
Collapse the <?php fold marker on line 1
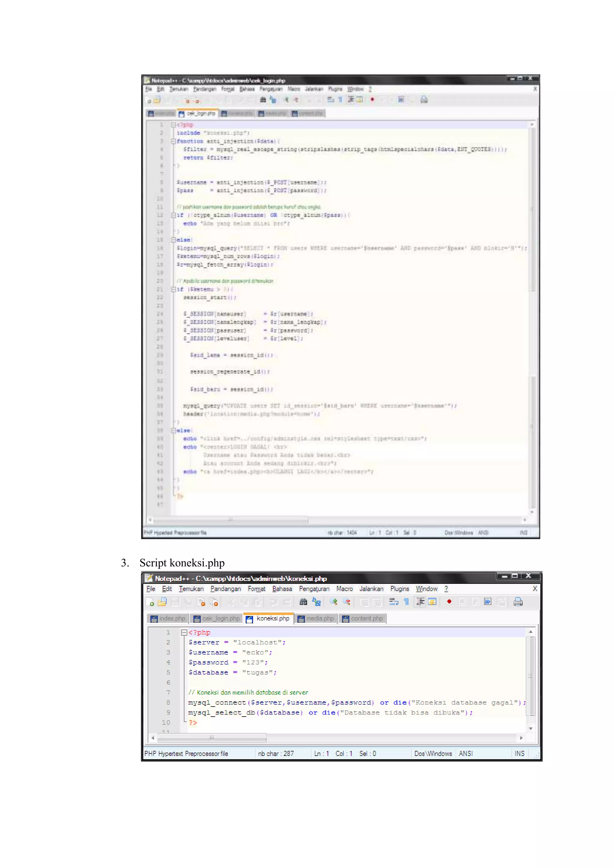(x=184, y=632)
